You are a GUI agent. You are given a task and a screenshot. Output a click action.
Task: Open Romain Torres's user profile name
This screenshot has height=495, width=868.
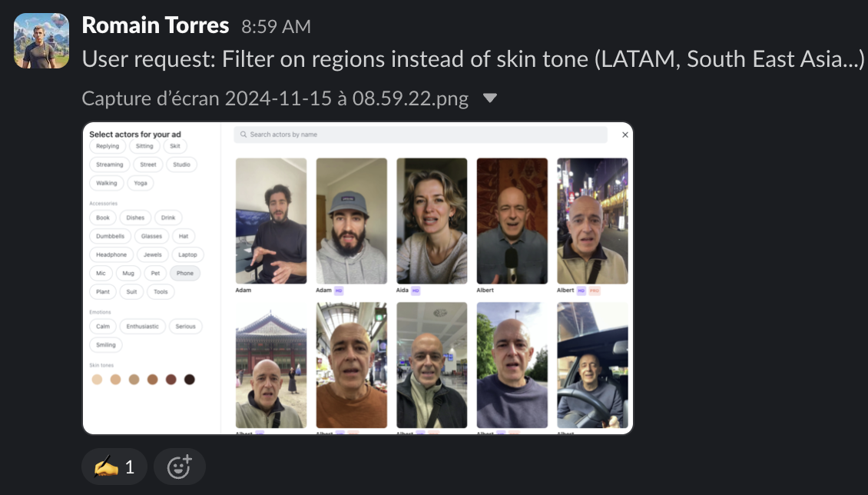[x=156, y=25]
